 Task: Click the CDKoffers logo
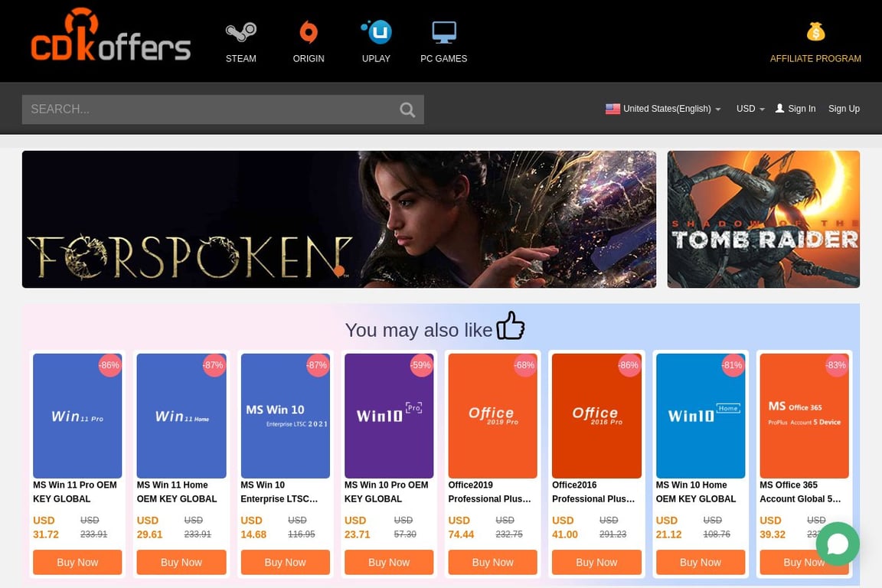click(x=111, y=35)
